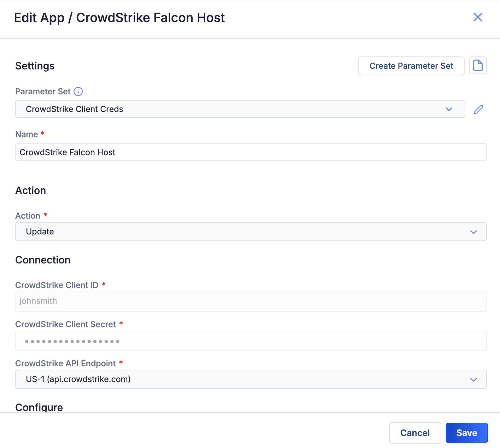The image size is (500, 448).
Task: Expand the CrowdStrike API Endpoint dropdown
Action: click(x=251, y=379)
